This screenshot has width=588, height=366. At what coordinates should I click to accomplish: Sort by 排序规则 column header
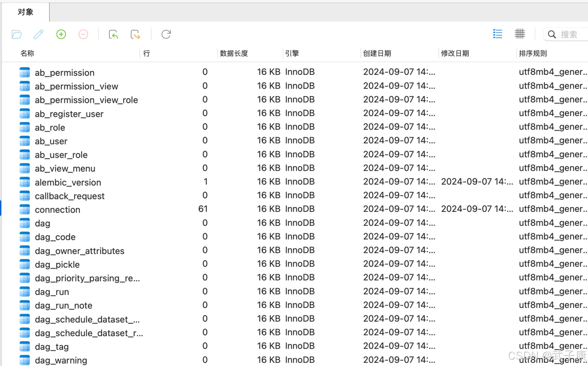533,53
